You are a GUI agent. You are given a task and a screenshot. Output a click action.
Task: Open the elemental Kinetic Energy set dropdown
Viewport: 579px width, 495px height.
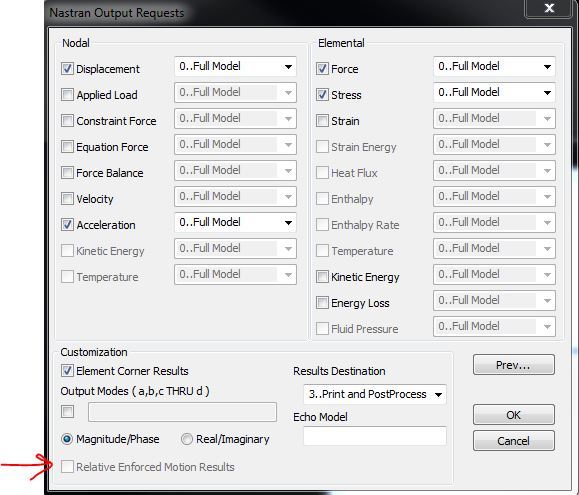pyautogui.click(x=494, y=274)
